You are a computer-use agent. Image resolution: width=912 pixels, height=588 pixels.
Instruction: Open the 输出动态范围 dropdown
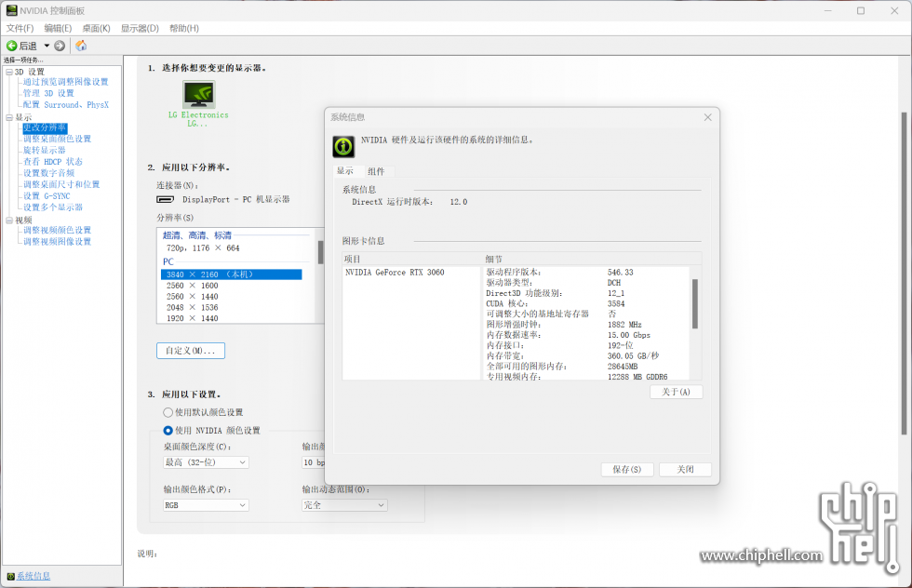pos(344,505)
